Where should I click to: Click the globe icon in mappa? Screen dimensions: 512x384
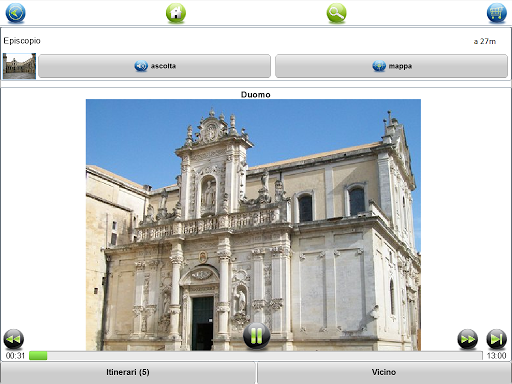379,66
